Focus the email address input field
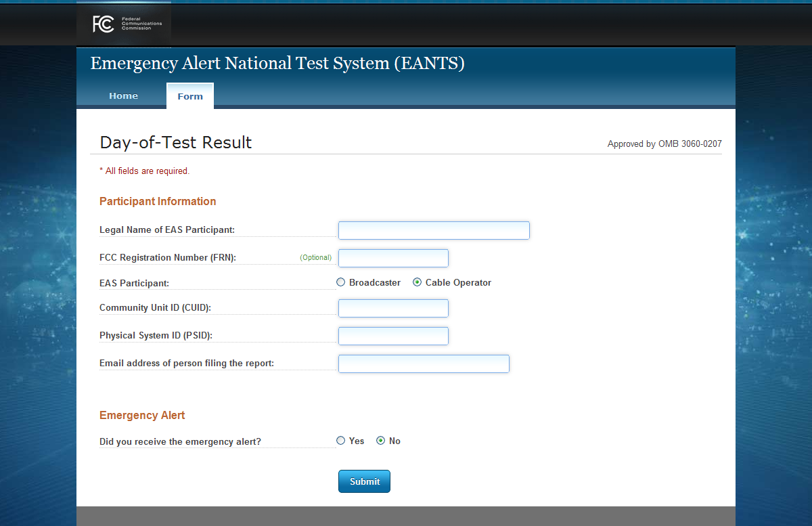The height and width of the screenshot is (526, 812). (424, 364)
